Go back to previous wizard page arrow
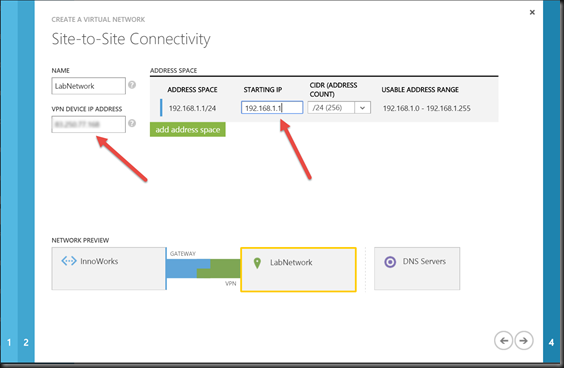 pyautogui.click(x=504, y=340)
